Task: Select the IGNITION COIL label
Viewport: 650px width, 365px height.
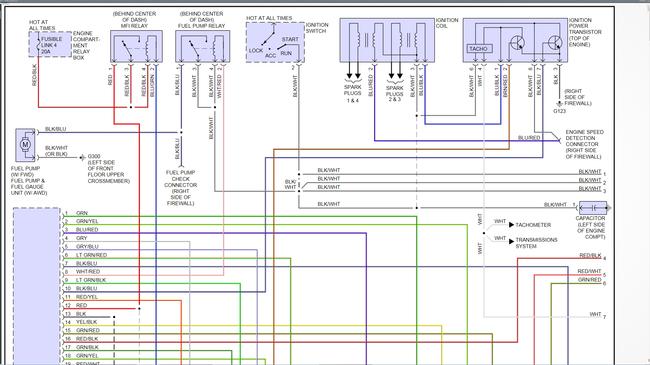Action: pos(447,23)
